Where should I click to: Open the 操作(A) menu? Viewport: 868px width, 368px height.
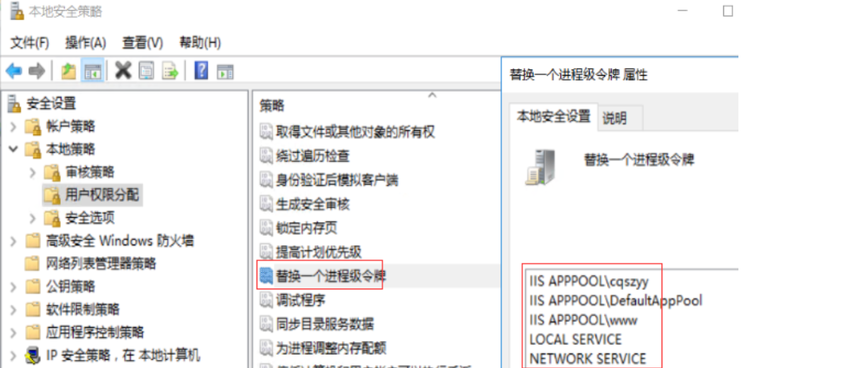(x=86, y=43)
